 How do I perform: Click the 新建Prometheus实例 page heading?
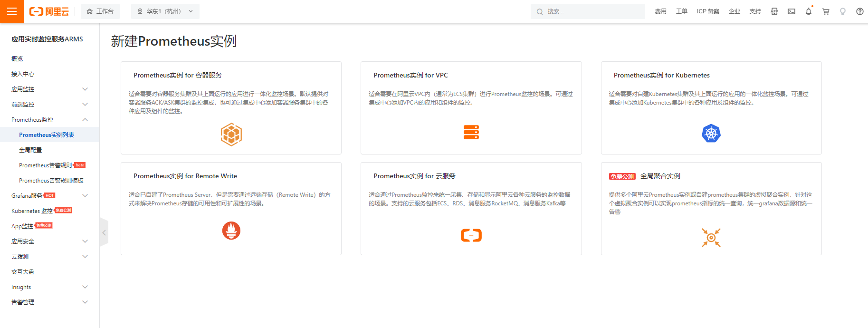pos(174,41)
